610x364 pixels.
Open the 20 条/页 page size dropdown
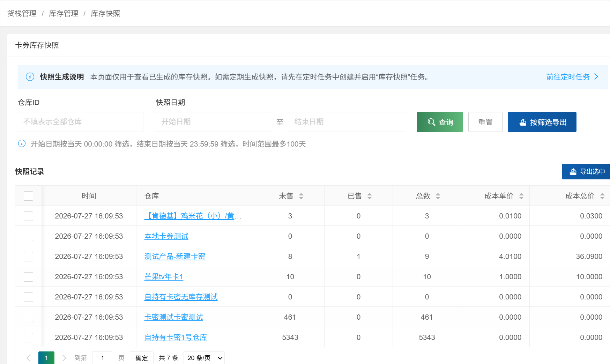tap(204, 358)
